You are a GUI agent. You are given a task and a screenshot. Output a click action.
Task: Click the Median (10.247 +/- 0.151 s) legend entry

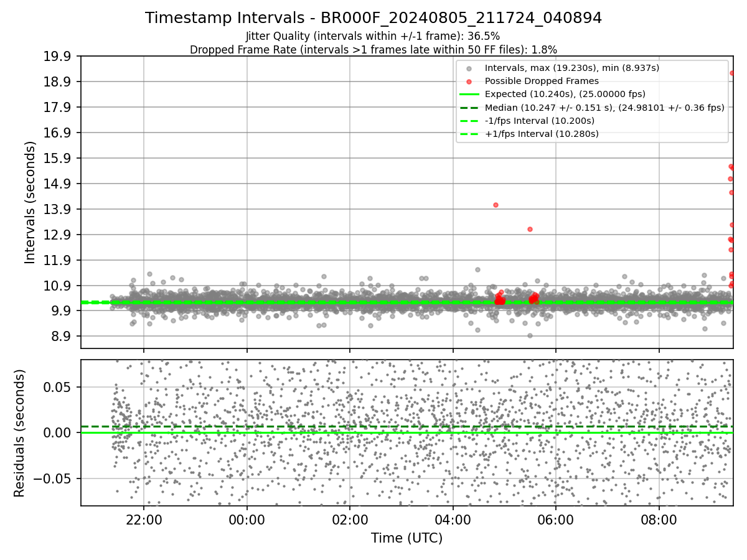click(x=604, y=108)
